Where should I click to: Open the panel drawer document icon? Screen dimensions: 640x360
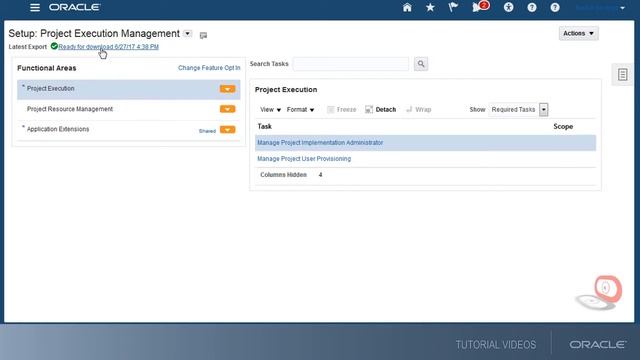point(622,75)
